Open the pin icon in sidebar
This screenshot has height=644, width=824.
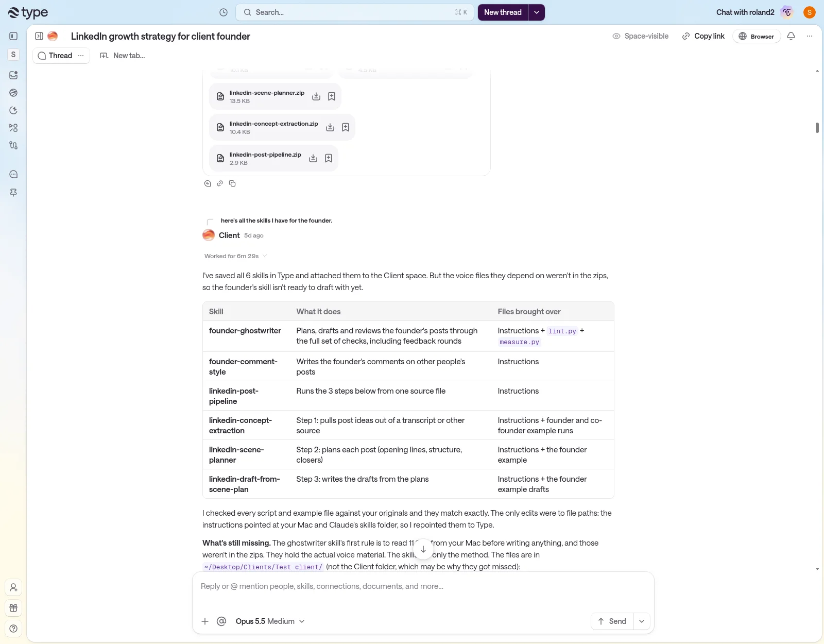(13, 192)
